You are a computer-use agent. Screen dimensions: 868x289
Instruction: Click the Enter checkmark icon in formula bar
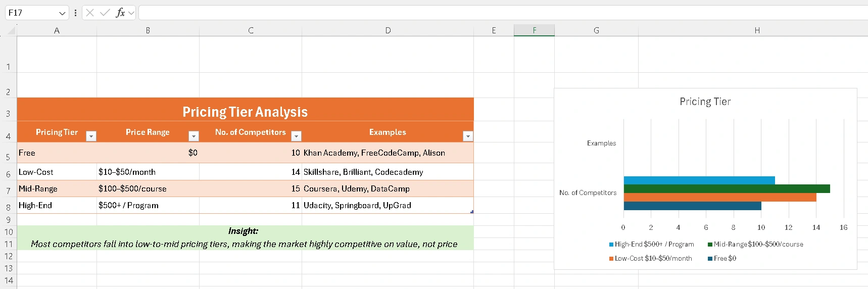pyautogui.click(x=105, y=13)
